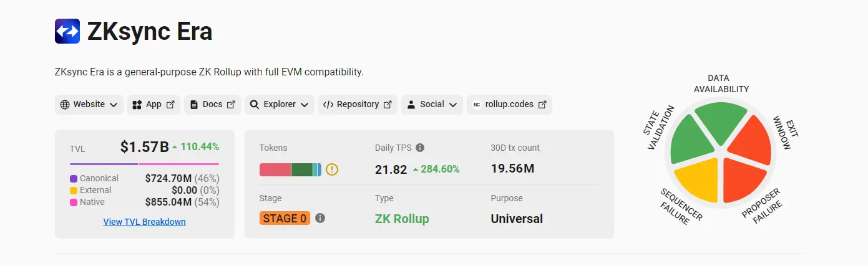Click the Universal purpose value
868x266 pixels.
point(517,219)
